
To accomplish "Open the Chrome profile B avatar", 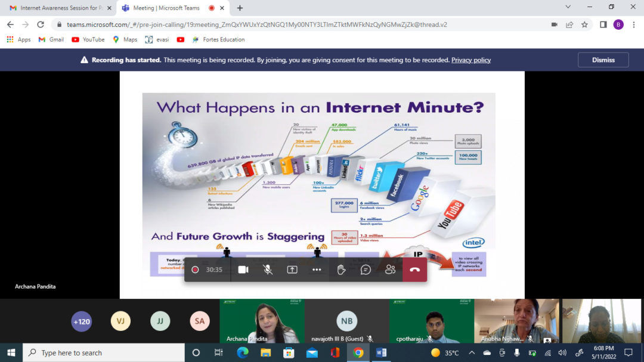I will 618,24.
